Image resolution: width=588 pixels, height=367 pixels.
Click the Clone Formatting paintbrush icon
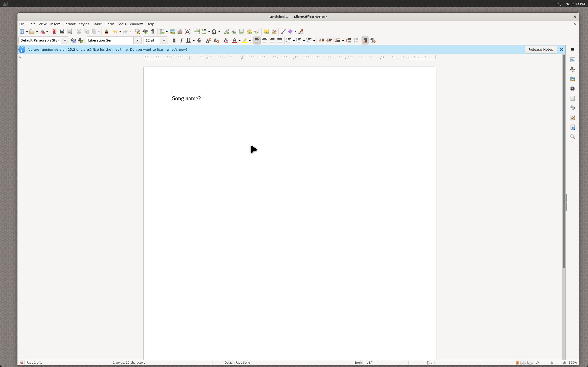(x=106, y=32)
